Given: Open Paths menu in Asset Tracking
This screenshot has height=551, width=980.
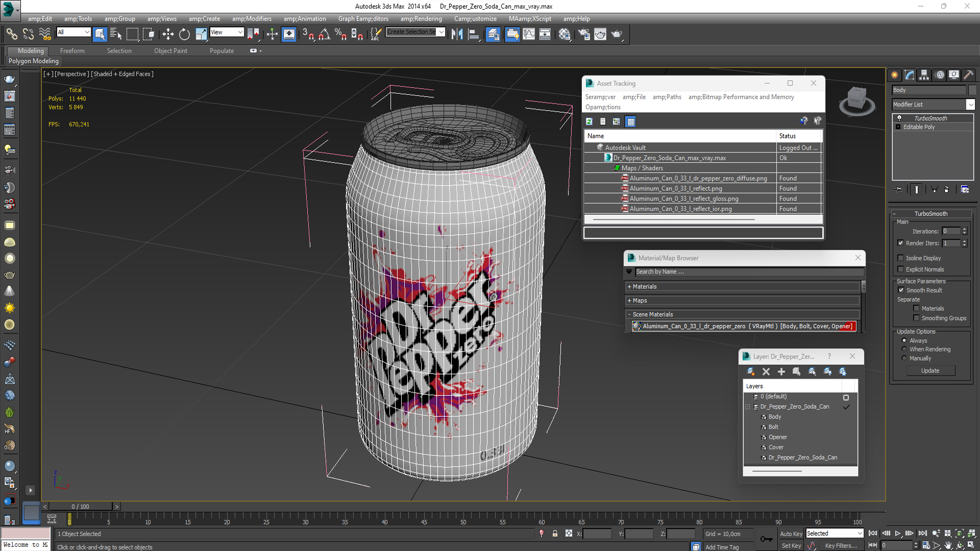Looking at the screenshot, I should (x=667, y=97).
